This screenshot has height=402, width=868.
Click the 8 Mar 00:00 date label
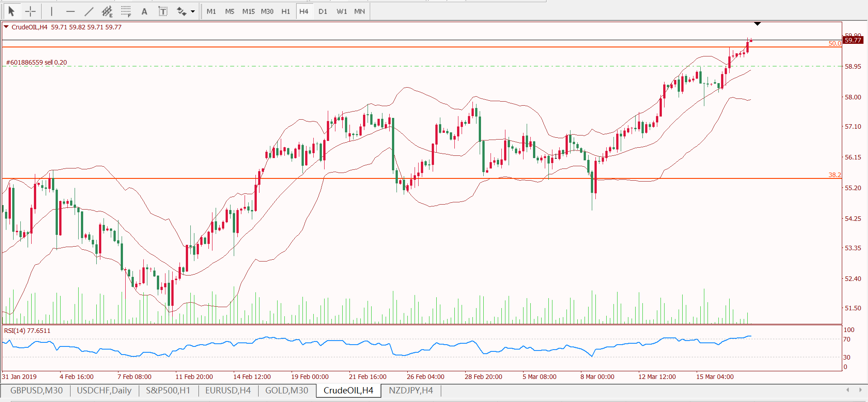tap(597, 377)
